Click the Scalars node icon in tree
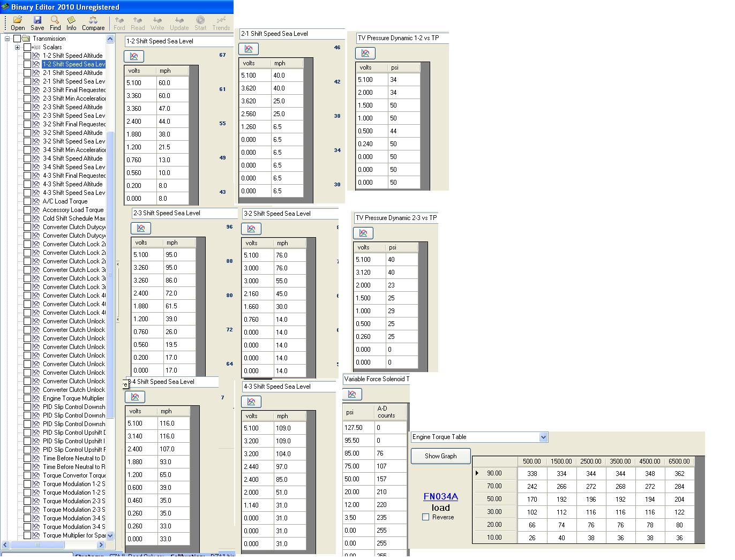 coord(36,47)
